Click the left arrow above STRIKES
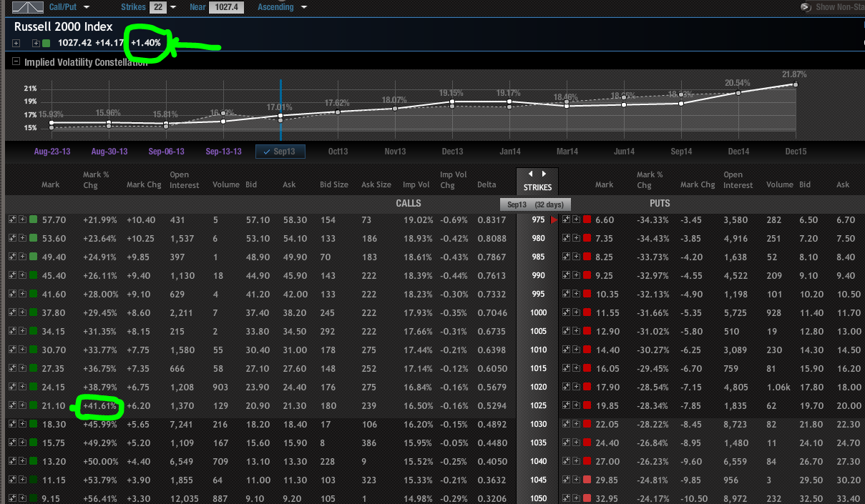The image size is (865, 504). (x=530, y=174)
